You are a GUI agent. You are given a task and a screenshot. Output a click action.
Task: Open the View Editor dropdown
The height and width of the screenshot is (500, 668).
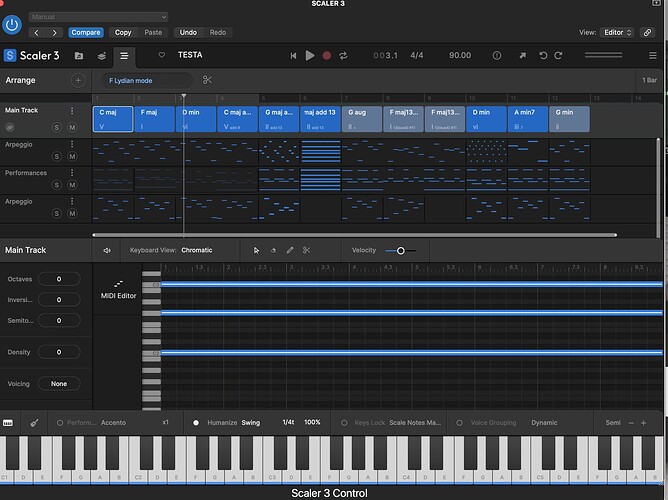coord(616,32)
